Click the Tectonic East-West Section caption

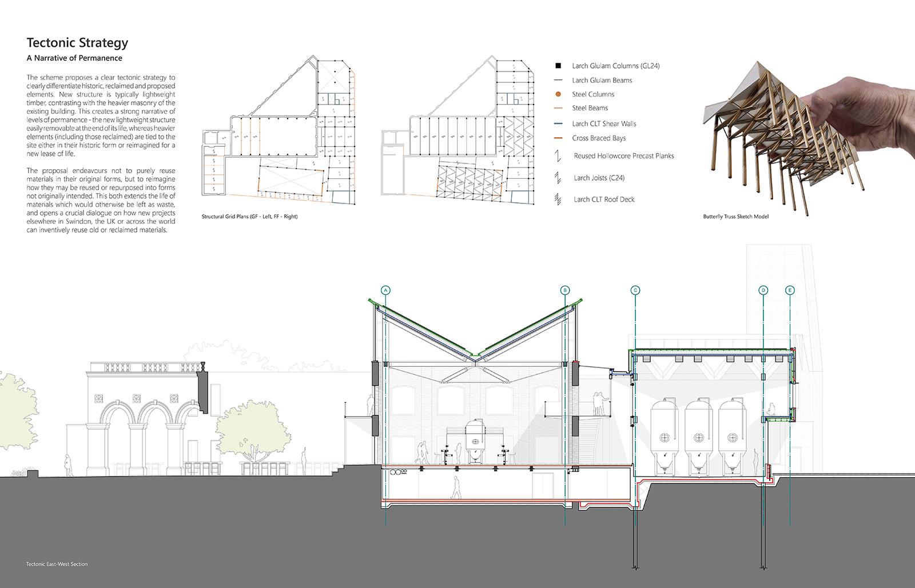57,564
